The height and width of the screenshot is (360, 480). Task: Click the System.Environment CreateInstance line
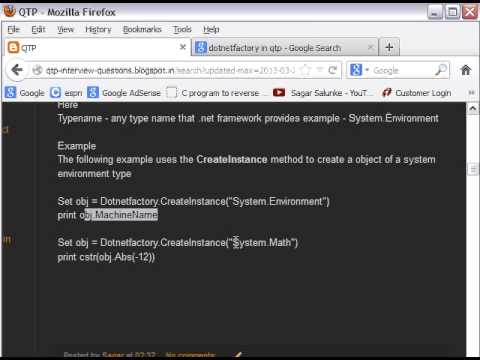tap(193, 202)
